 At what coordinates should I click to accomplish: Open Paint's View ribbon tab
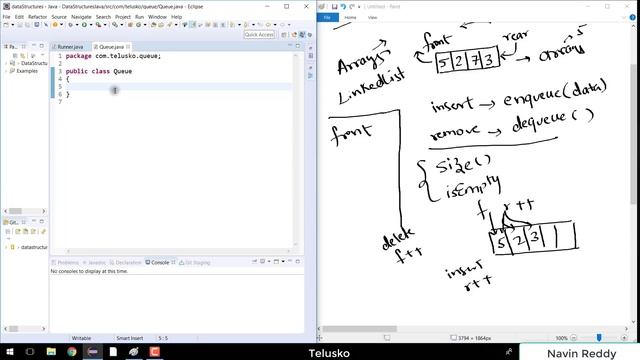[x=372, y=18]
